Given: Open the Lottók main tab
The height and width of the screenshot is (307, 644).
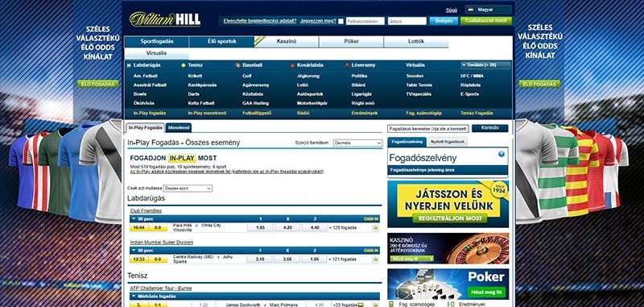Looking at the screenshot, I should [416, 42].
